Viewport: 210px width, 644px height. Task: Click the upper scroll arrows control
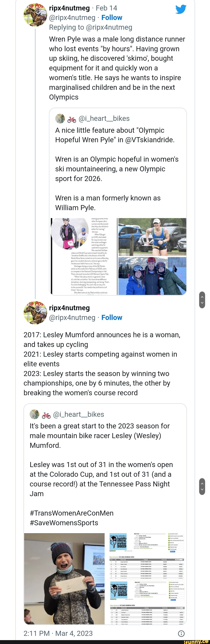pyautogui.click(x=202, y=300)
